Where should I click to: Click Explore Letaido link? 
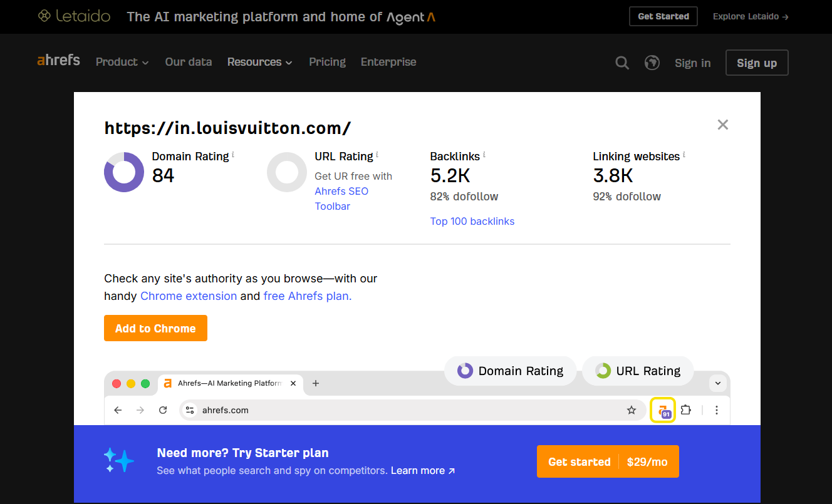751,16
